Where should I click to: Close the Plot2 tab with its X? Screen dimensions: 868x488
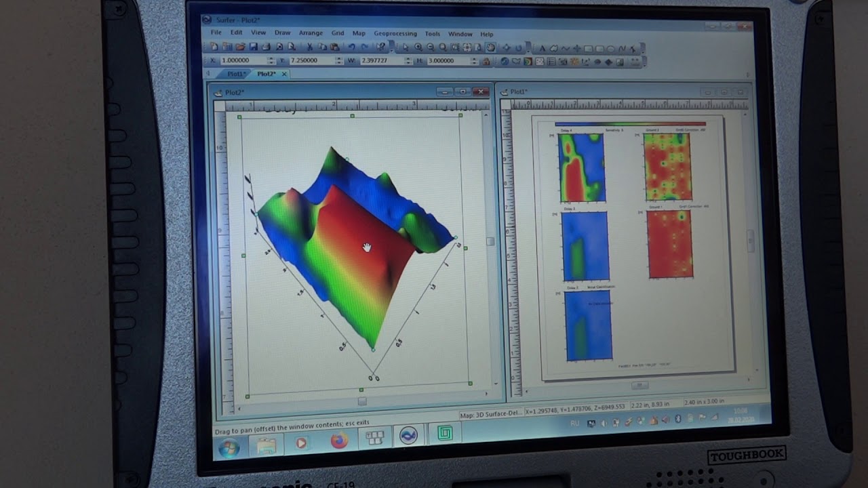tap(284, 73)
